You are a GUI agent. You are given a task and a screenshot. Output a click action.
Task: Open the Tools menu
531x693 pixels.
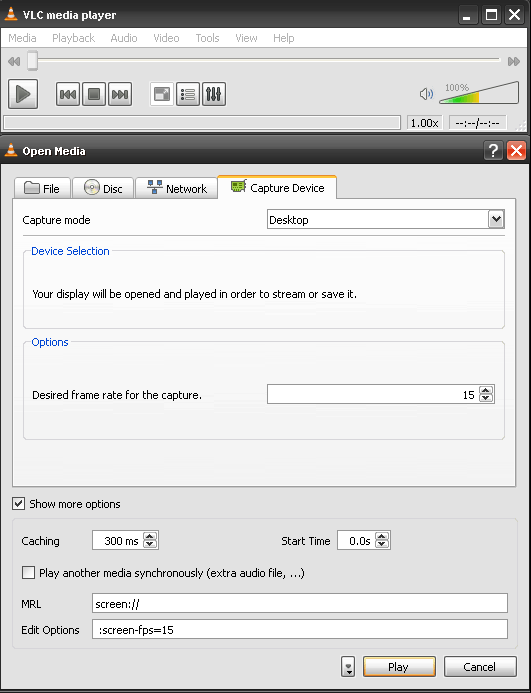[207, 38]
